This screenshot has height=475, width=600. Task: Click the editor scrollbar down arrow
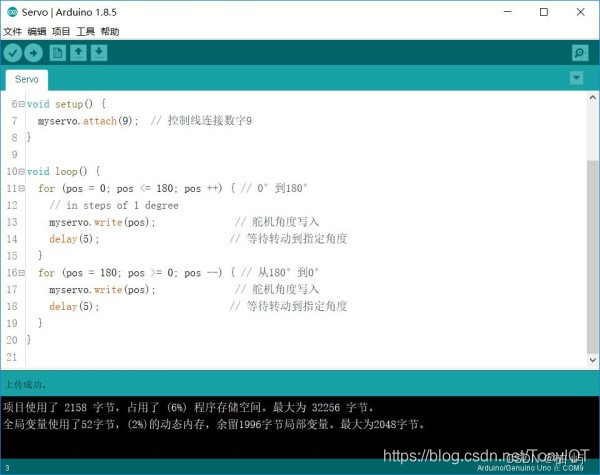593,360
